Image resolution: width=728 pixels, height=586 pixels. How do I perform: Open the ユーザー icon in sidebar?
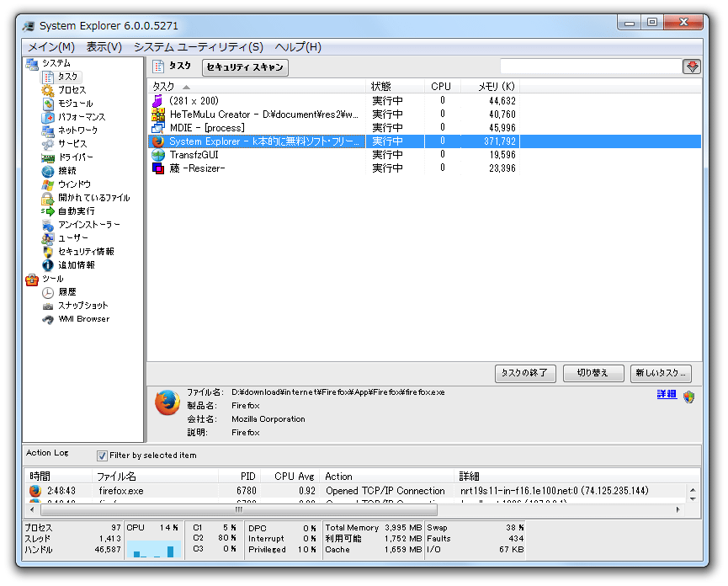48,238
